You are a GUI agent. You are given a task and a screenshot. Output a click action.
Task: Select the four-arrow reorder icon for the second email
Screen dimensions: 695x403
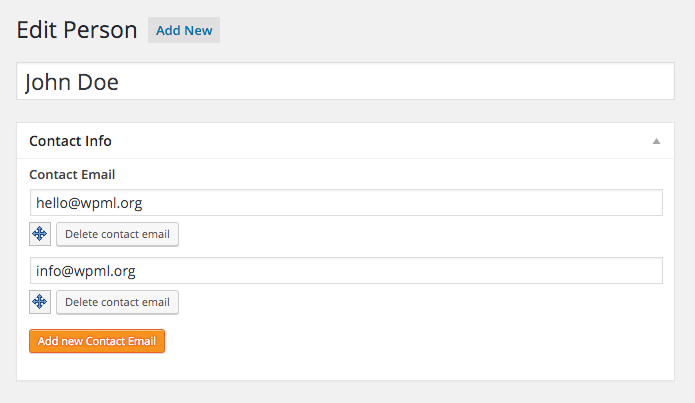tap(40, 301)
